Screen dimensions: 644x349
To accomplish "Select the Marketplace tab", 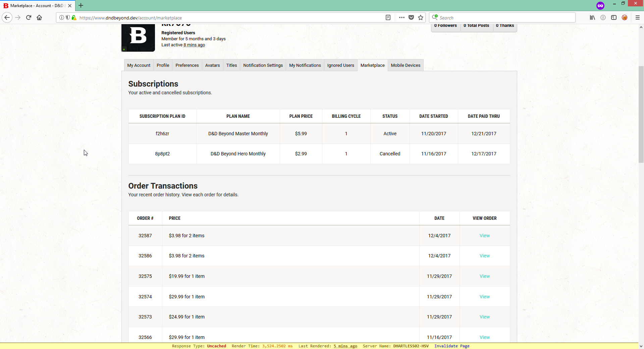I will (x=373, y=65).
